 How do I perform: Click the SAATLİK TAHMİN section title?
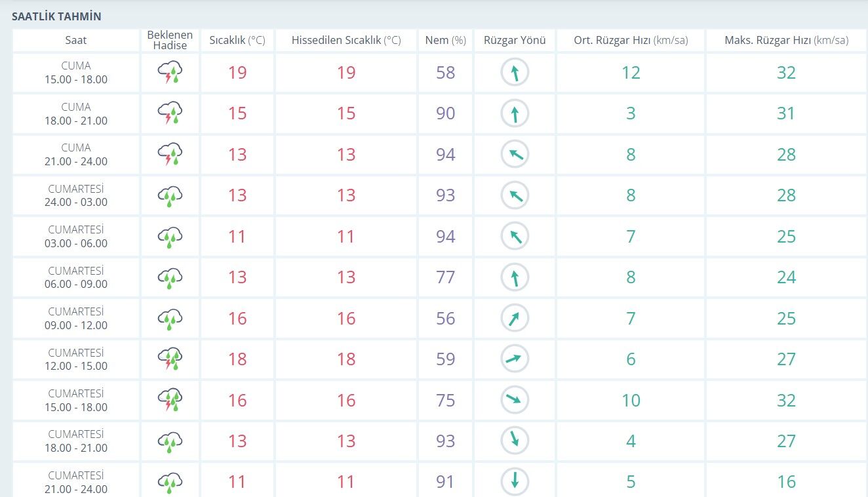[x=56, y=16]
